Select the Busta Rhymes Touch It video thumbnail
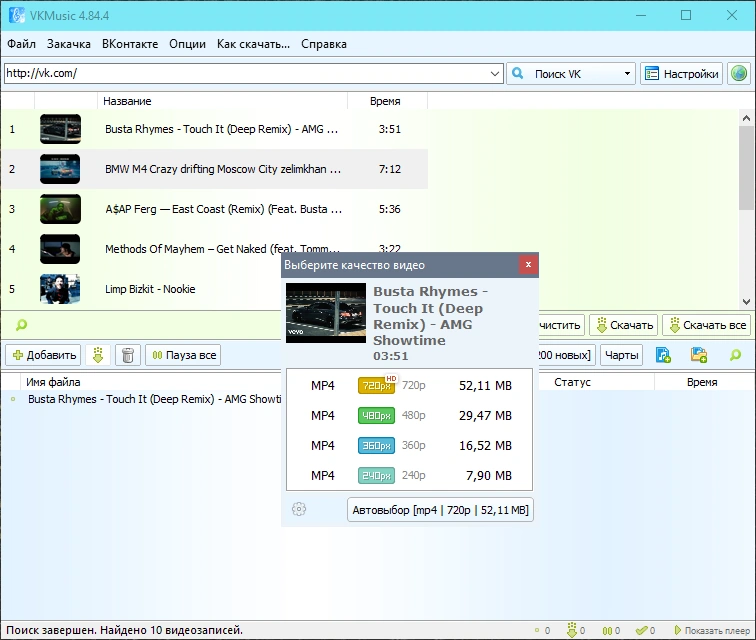756x640 pixels. (60, 129)
